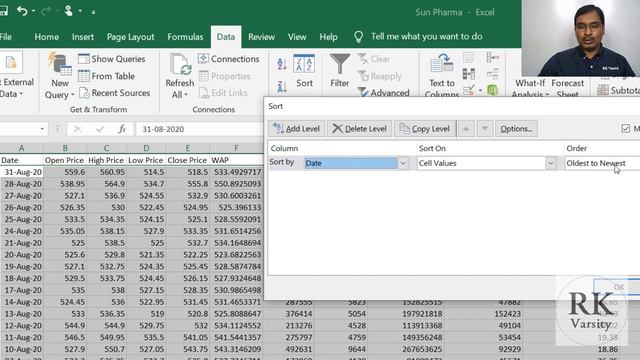
Task: Click the greyed Properties command
Action: click(x=225, y=76)
